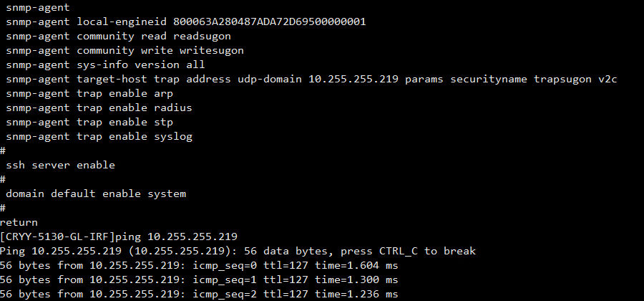The height and width of the screenshot is (301, 644).
Task: Click the 'trap enable radius' line
Action: pos(99,107)
